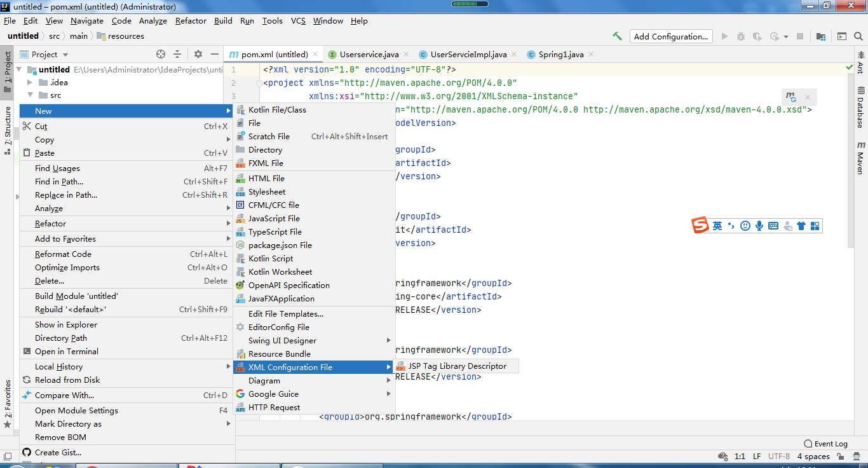
Task: Hide the Project panel with minus icon
Action: [215, 55]
